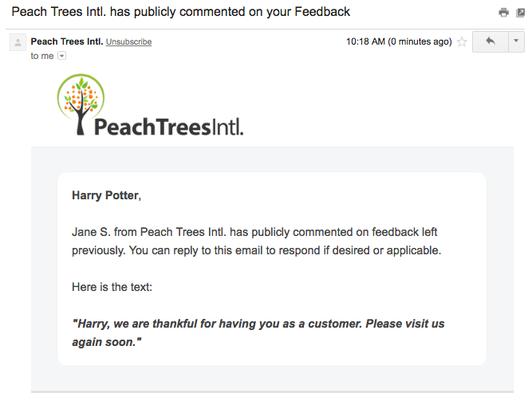Screen dimensions: 532x393
Task: Open more options dropdown beside reply
Action: point(516,41)
